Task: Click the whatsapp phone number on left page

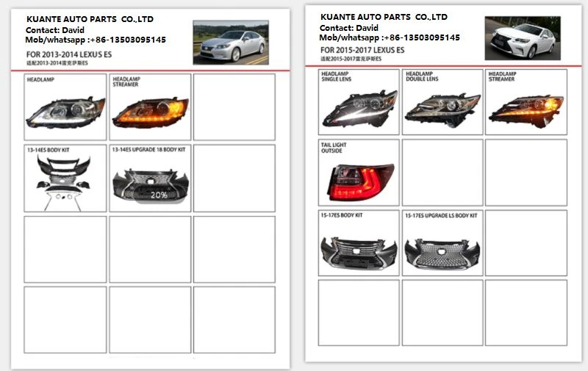Action: point(129,40)
